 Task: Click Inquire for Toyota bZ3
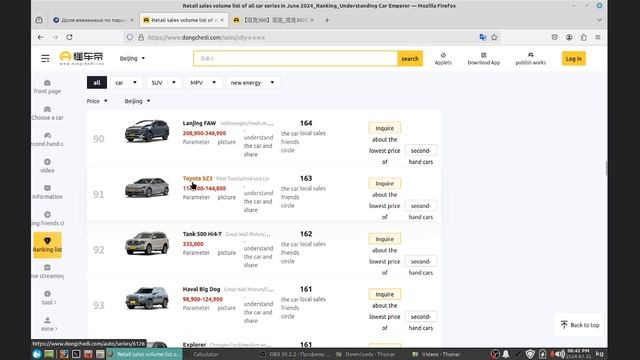[384, 183]
